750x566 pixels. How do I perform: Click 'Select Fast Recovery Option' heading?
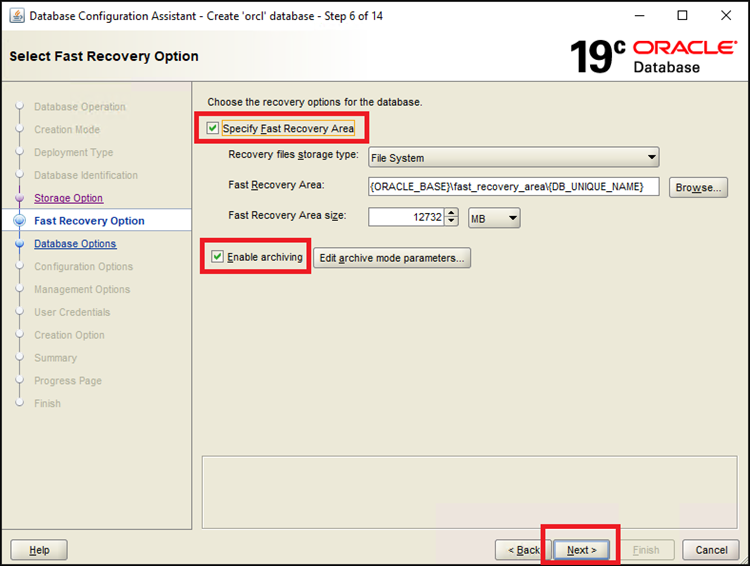[x=104, y=56]
